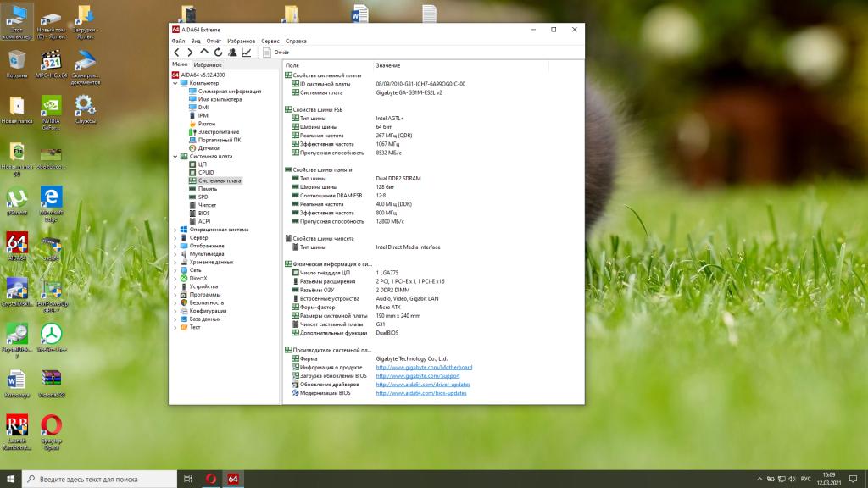Select the Microsoft Edge desktop icon
868x488 pixels.
pyautogui.click(x=51, y=205)
